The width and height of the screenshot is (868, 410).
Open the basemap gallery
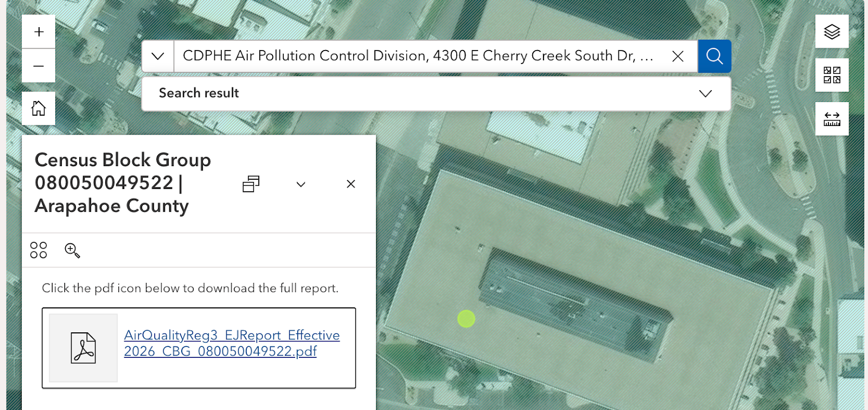pyautogui.click(x=832, y=75)
